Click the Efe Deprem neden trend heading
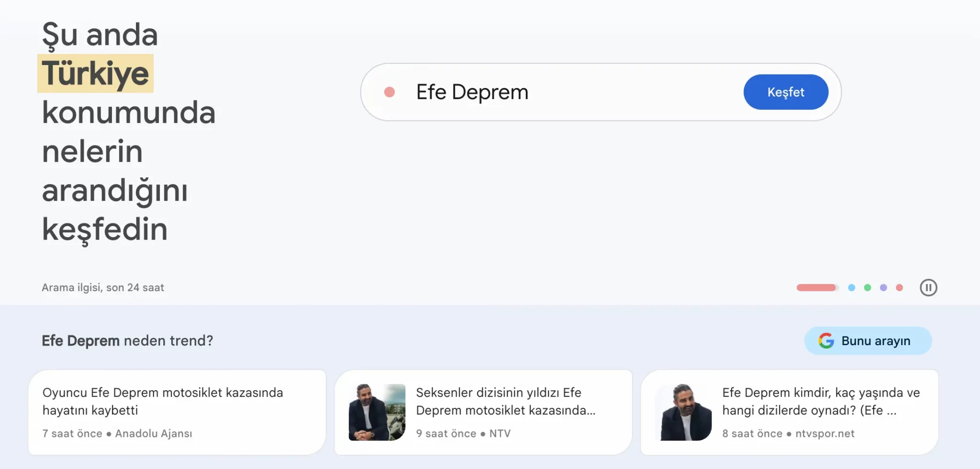Viewport: 980px width, 469px height. [127, 340]
